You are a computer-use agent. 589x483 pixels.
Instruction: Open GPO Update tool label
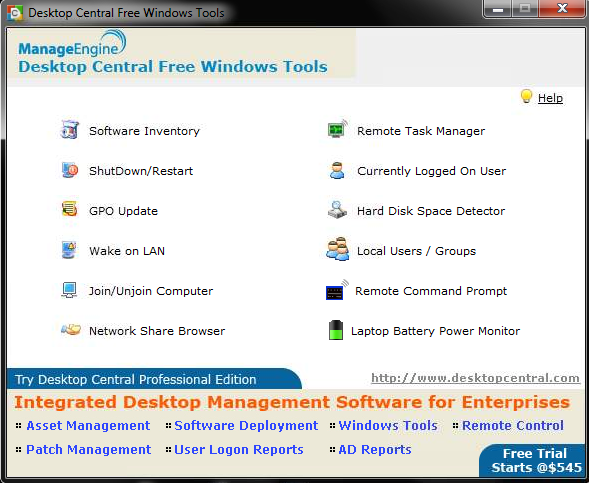coord(123,211)
